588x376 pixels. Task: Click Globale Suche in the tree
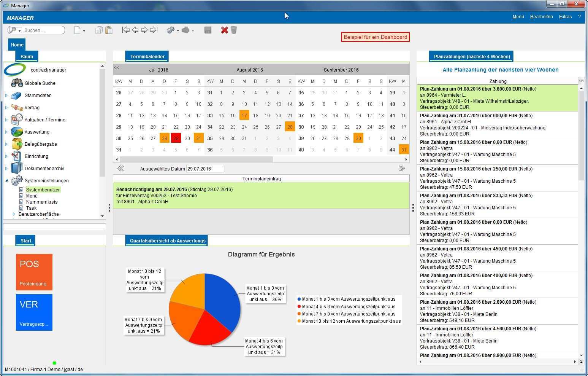click(x=40, y=83)
